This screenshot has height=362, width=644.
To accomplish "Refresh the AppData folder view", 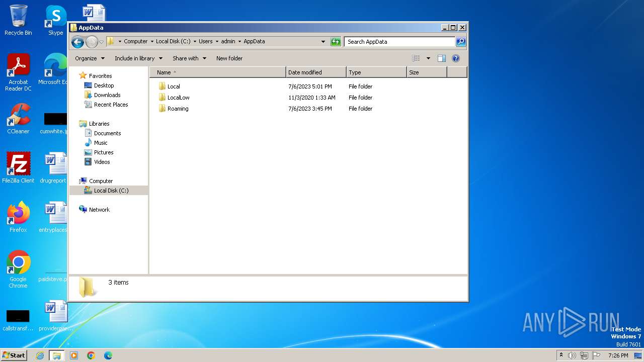I will click(x=336, y=42).
